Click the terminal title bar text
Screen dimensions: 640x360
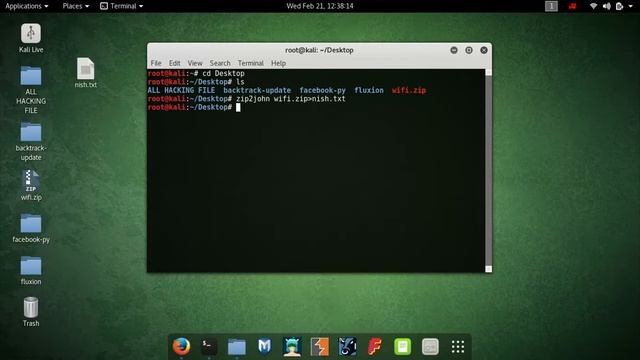pyautogui.click(x=319, y=50)
